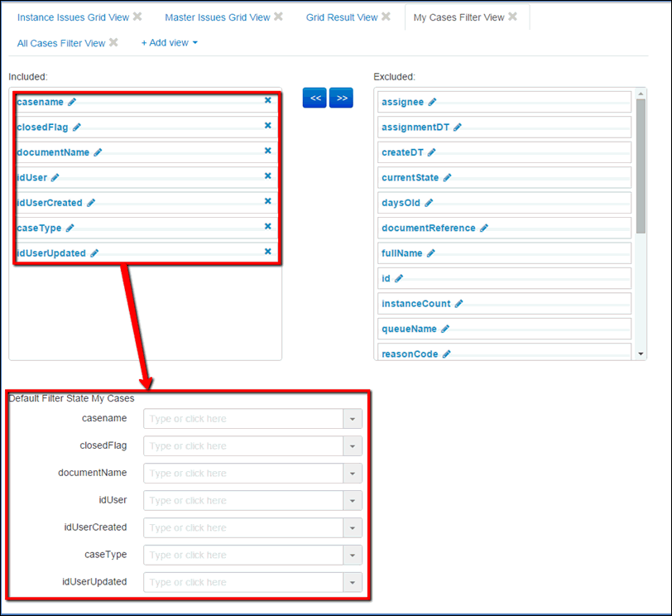Edit the documentName field via pencil icon

click(x=98, y=152)
